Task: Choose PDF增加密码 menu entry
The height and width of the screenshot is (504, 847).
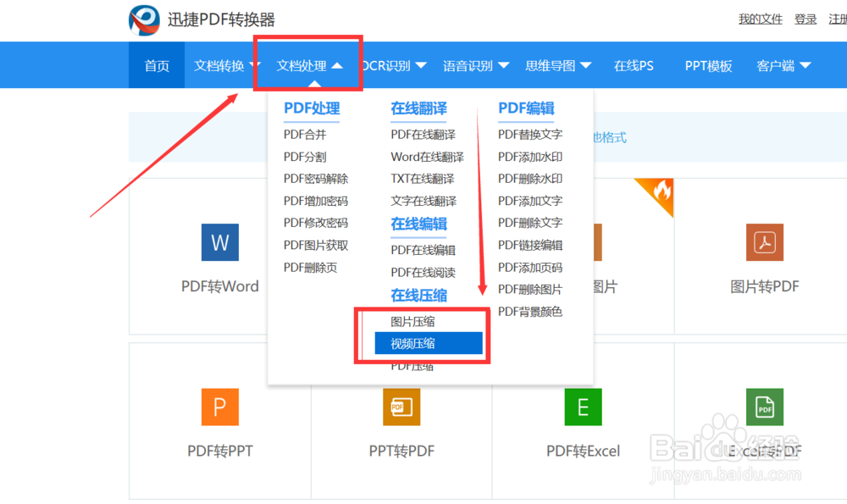Action: 316,201
